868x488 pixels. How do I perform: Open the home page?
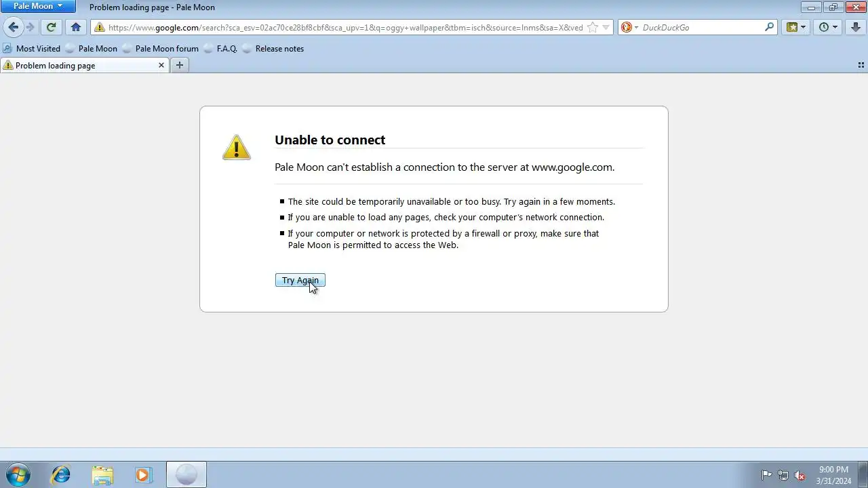(76, 28)
